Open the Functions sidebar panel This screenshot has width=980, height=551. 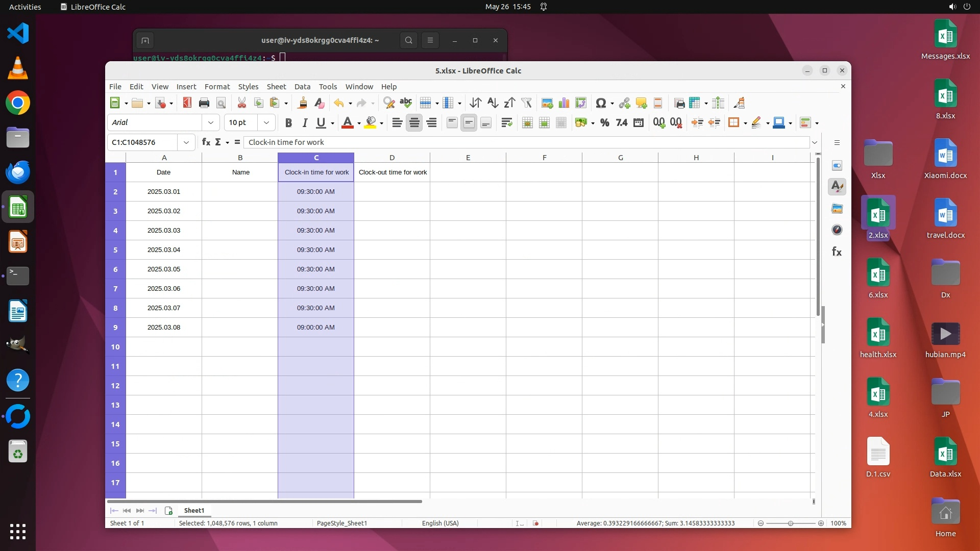point(837,252)
